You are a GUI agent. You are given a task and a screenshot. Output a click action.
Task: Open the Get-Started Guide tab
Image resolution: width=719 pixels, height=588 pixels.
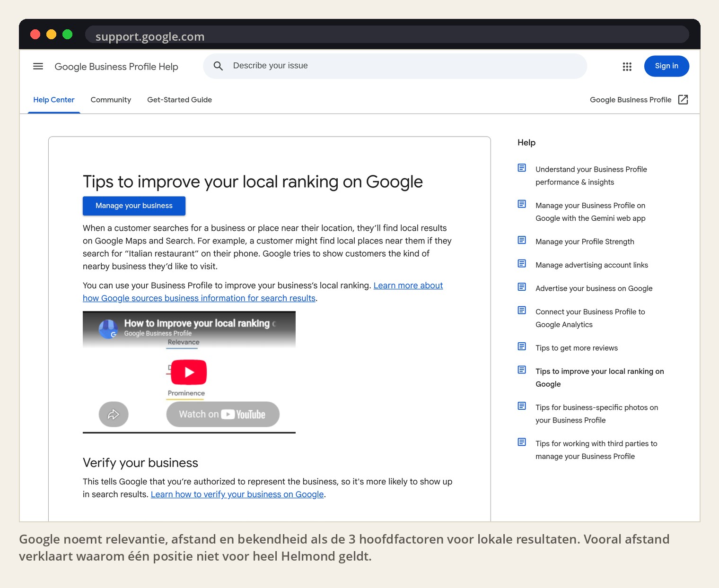179,100
